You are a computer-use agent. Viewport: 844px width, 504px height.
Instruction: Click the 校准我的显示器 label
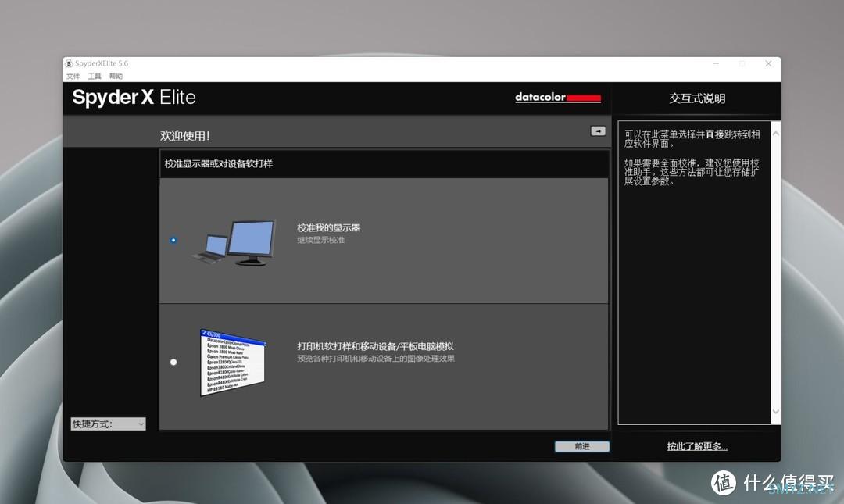coord(328,227)
